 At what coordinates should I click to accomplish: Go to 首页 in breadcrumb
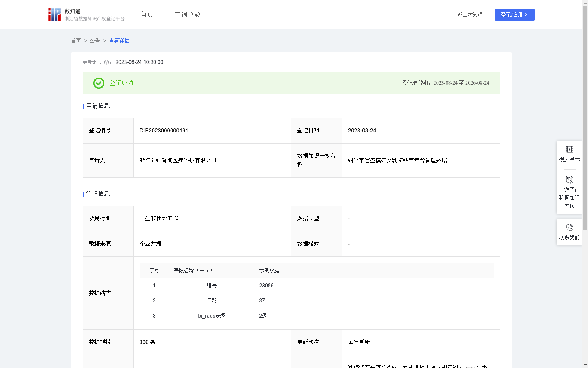(76, 41)
